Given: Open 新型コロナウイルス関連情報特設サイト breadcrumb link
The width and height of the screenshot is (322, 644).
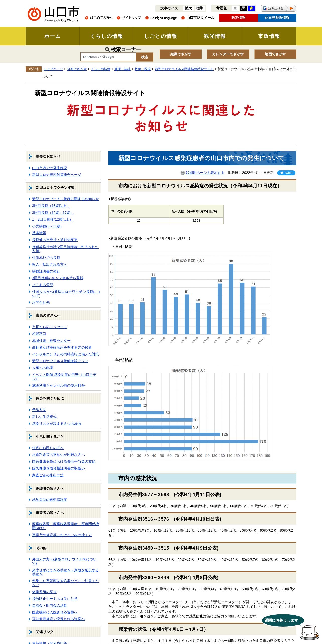Looking at the screenshot, I should (x=184, y=69).
